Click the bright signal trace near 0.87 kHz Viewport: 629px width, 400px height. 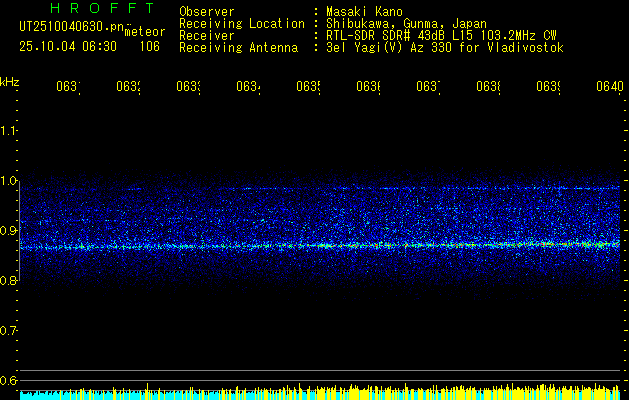pos(320,245)
